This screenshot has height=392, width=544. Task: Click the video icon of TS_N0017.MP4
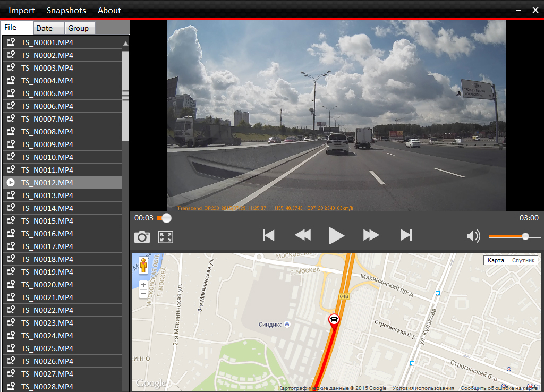click(x=11, y=246)
